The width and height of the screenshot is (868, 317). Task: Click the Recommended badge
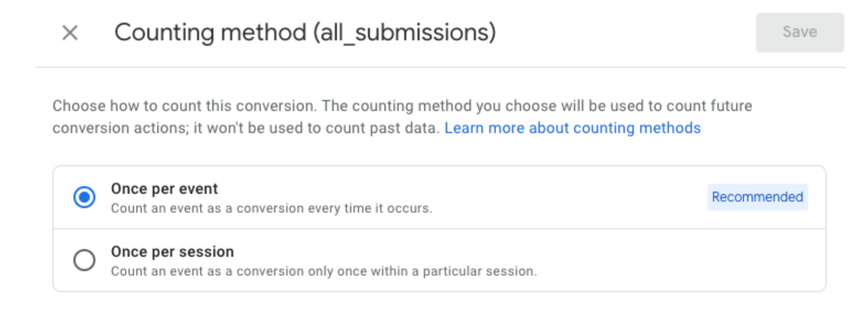pos(757,197)
